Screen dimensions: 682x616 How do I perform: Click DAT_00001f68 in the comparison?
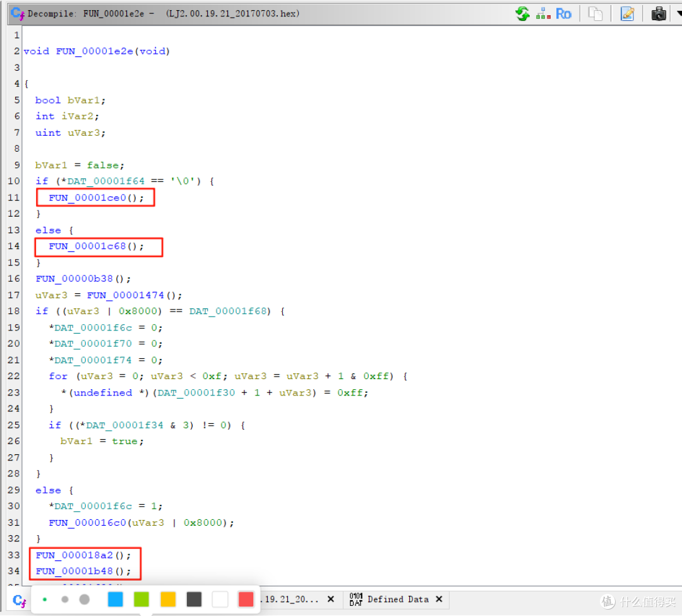click(x=227, y=311)
